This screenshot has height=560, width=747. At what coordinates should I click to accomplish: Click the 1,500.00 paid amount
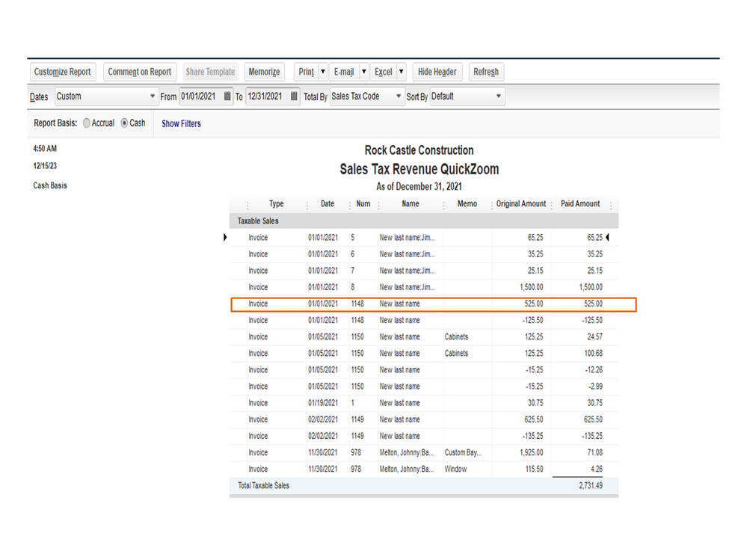coord(591,287)
